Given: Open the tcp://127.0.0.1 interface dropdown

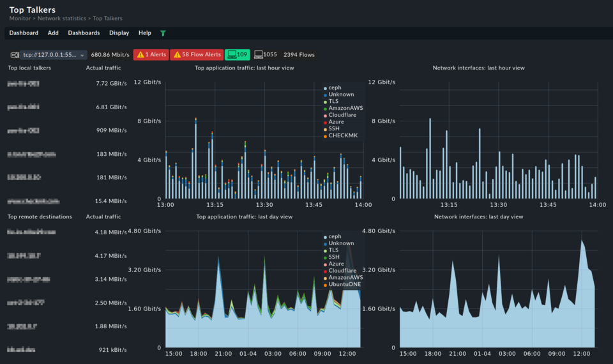Looking at the screenshot, I should pos(54,55).
